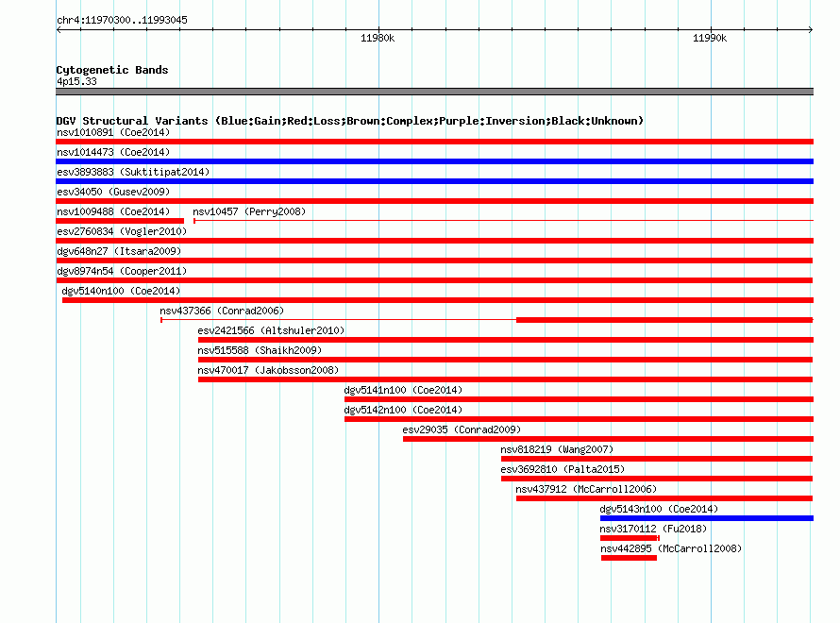The image size is (840, 623).
Task: Click the nsv437912 (McCarroll2006) variant label
Action: tap(586, 489)
